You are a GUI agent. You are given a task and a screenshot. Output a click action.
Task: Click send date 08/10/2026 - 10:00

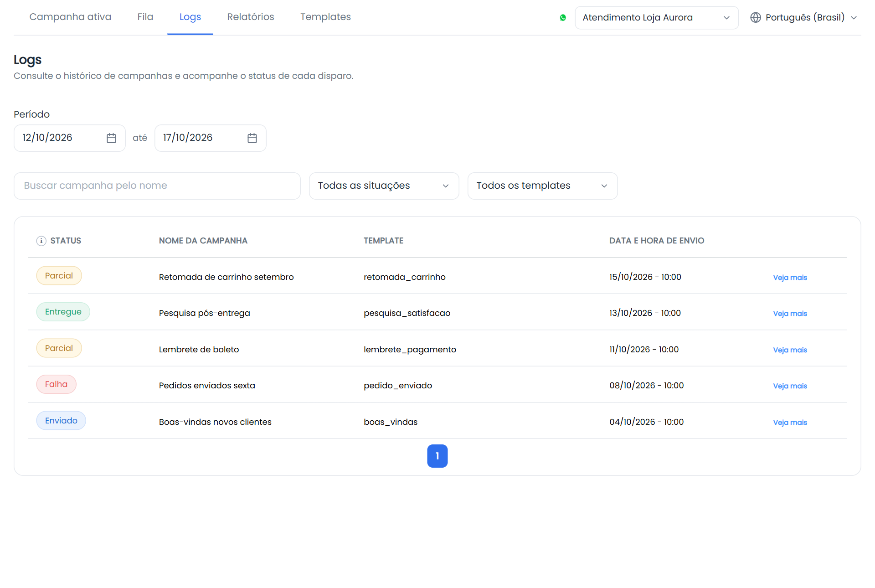pyautogui.click(x=647, y=386)
